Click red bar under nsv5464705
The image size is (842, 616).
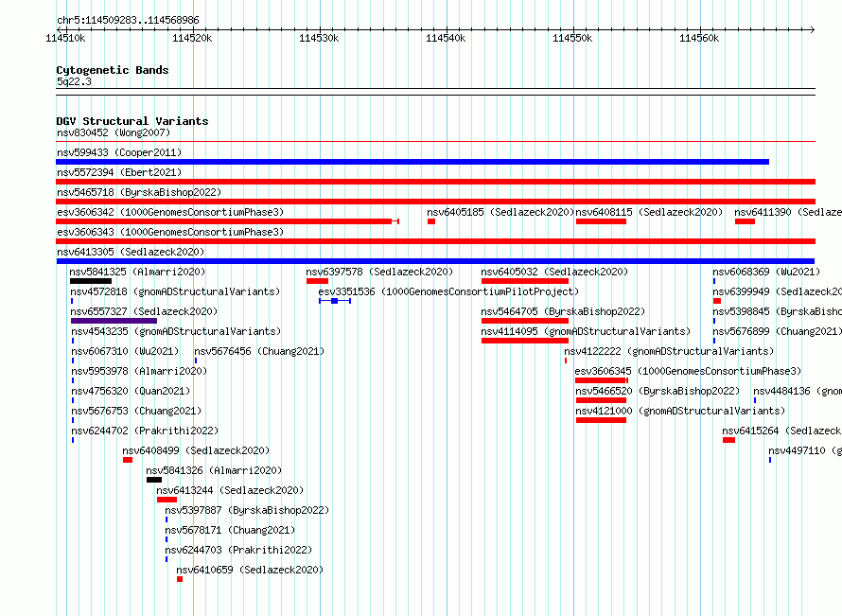(525, 321)
